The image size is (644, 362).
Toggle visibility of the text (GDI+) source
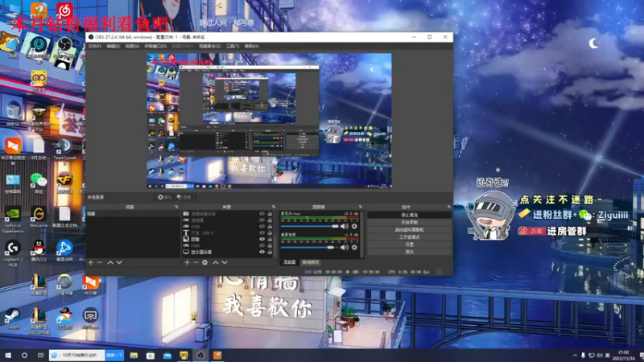(262, 232)
